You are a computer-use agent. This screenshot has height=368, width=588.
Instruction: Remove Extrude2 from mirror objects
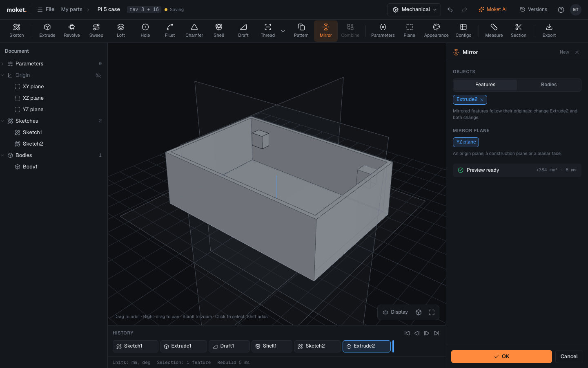click(x=482, y=100)
